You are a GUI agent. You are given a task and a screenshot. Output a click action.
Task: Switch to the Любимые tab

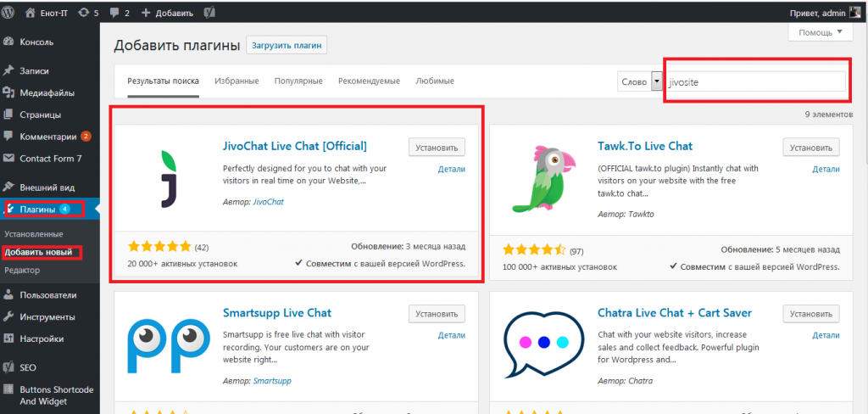point(435,81)
